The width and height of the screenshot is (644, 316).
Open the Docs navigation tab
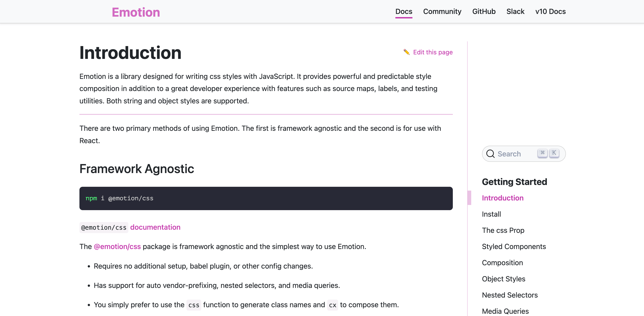point(403,11)
